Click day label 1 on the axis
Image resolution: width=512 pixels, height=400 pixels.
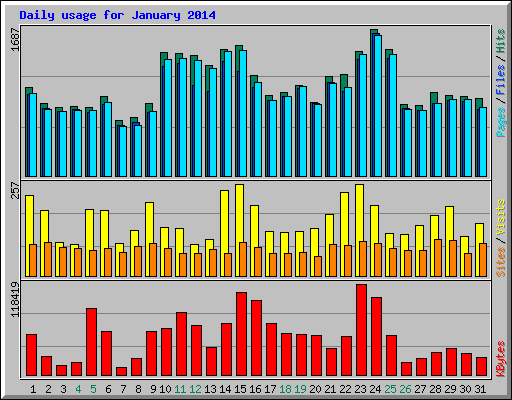pos(33,389)
